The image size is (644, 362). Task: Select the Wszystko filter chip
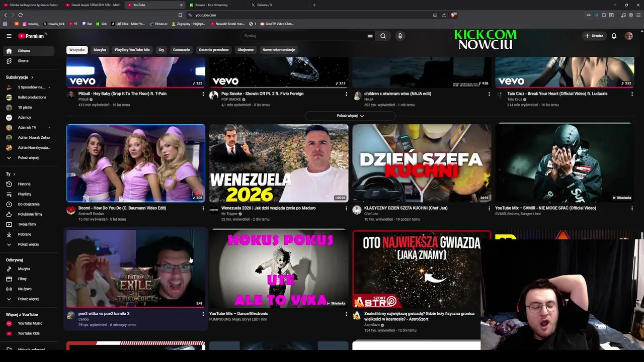(77, 50)
